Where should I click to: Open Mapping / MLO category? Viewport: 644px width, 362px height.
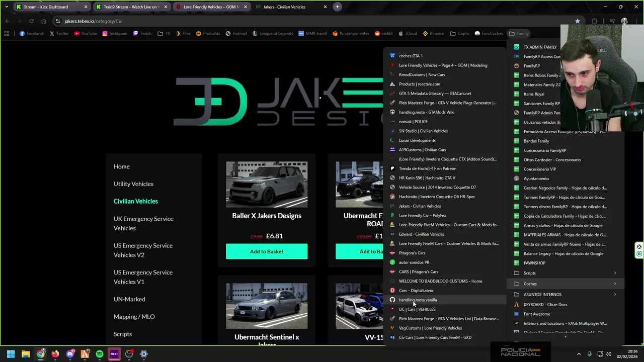134,317
